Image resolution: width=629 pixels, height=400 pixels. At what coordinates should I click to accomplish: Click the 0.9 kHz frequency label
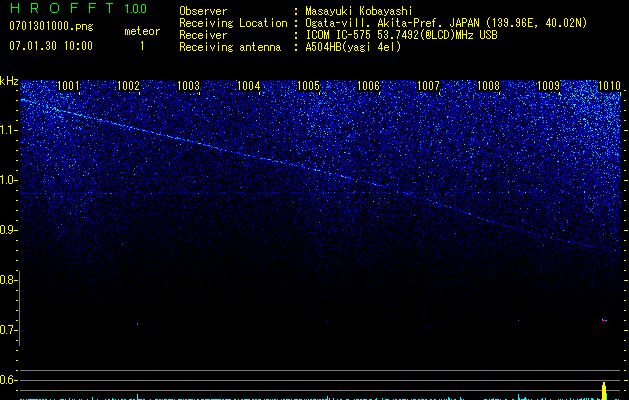tap(8, 230)
